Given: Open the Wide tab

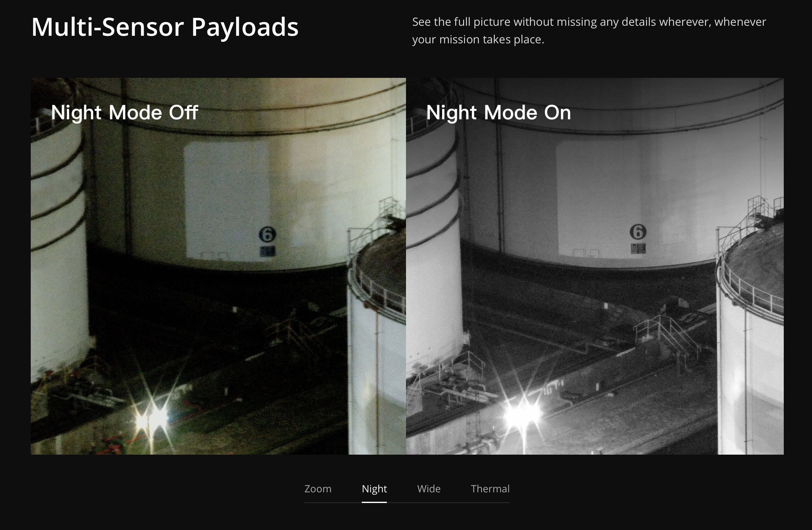Looking at the screenshot, I should coord(429,489).
